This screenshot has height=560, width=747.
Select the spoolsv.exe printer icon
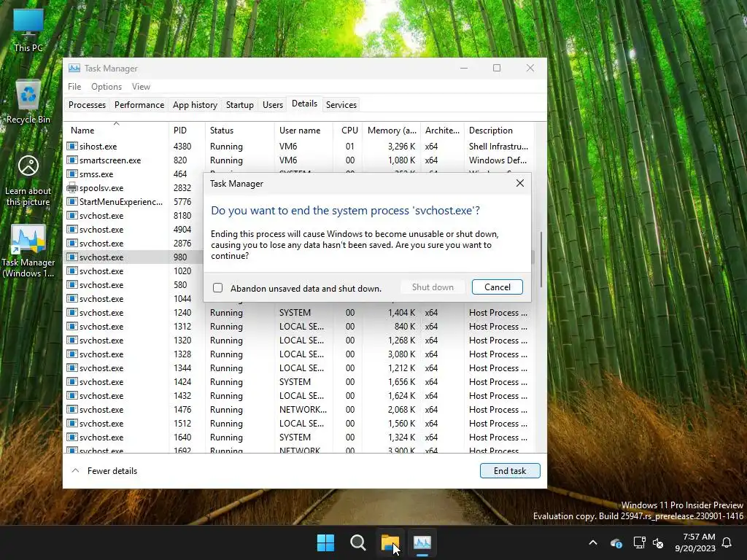coord(72,187)
